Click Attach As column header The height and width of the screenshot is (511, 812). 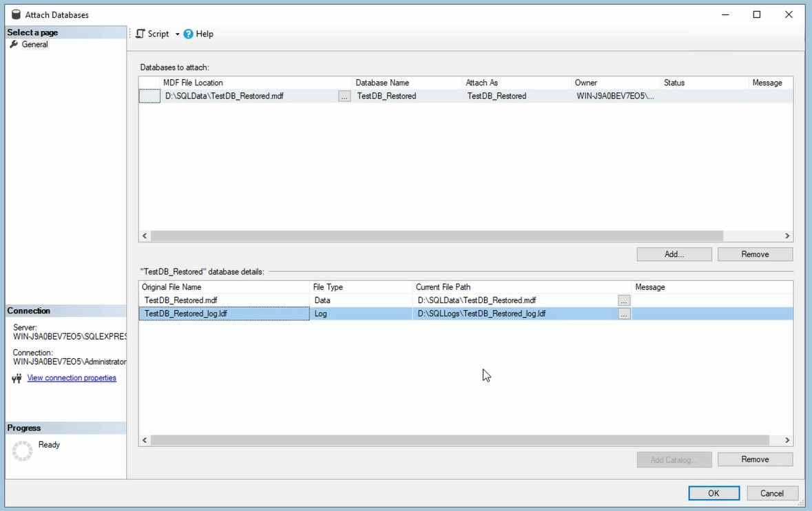click(517, 83)
